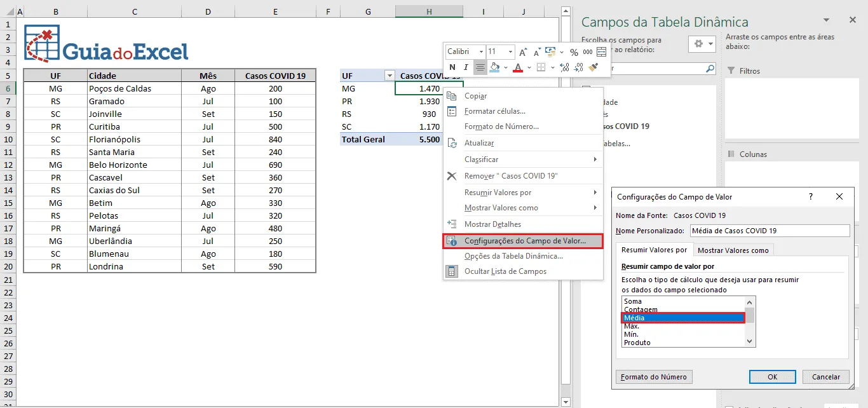Toggle italic in mini toolbar
This screenshot has height=408, width=868.
click(466, 67)
